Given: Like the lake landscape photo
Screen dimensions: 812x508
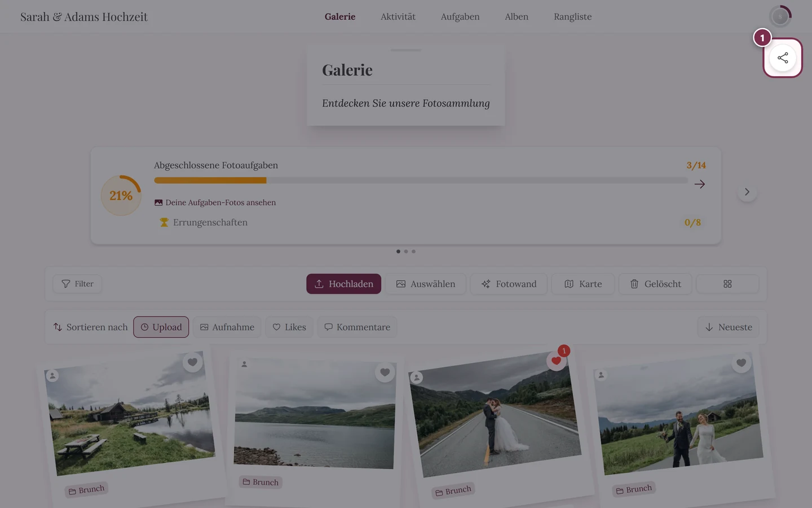Looking at the screenshot, I should click(x=385, y=373).
